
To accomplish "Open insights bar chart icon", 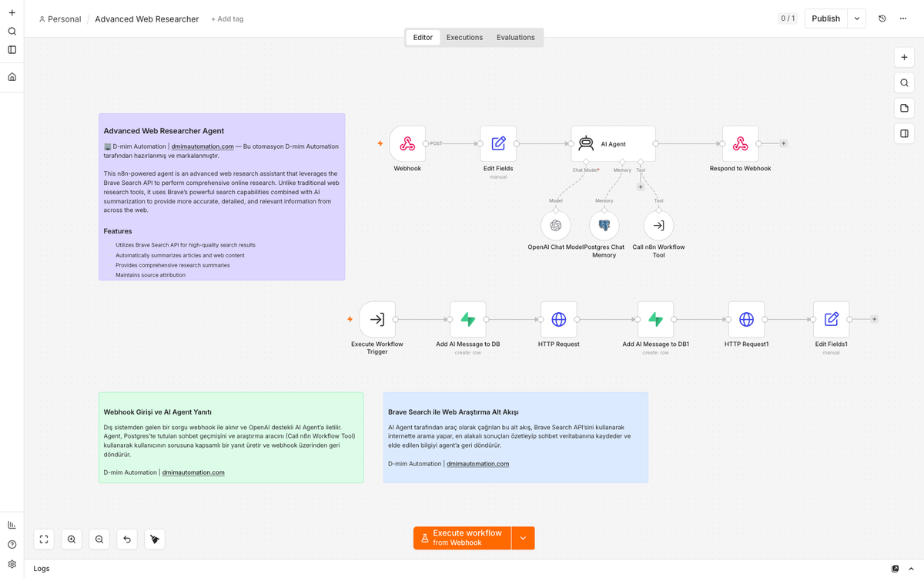I will (12, 525).
